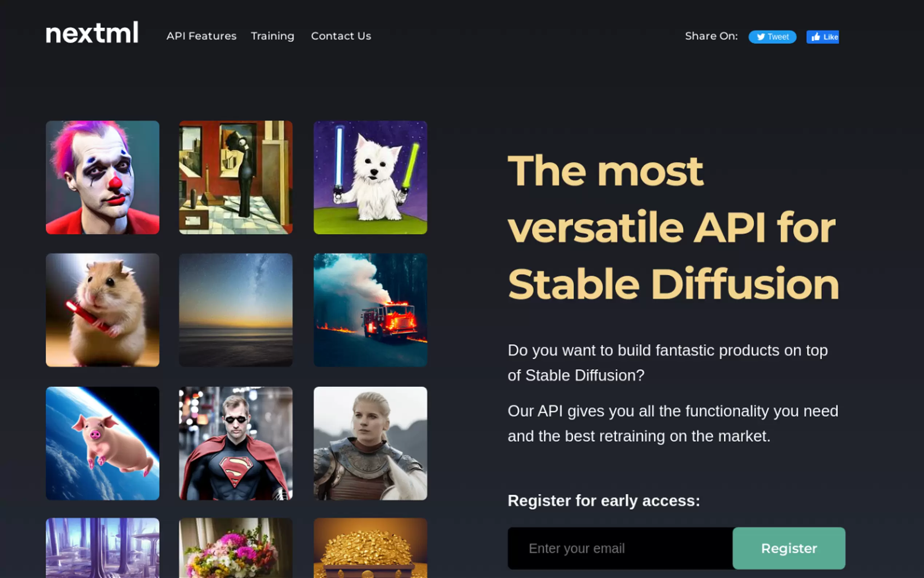View the burning fire truck image
Image resolution: width=924 pixels, height=578 pixels.
coord(370,310)
